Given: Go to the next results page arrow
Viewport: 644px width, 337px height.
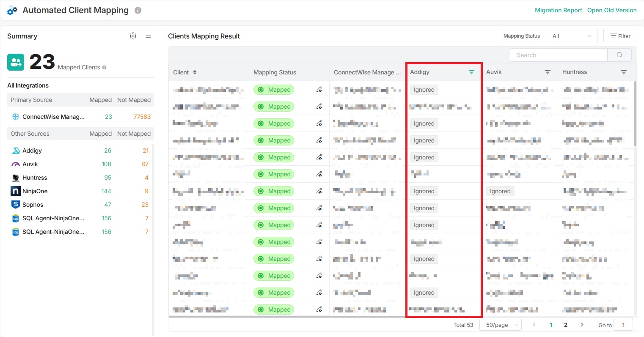Looking at the screenshot, I should 582,325.
